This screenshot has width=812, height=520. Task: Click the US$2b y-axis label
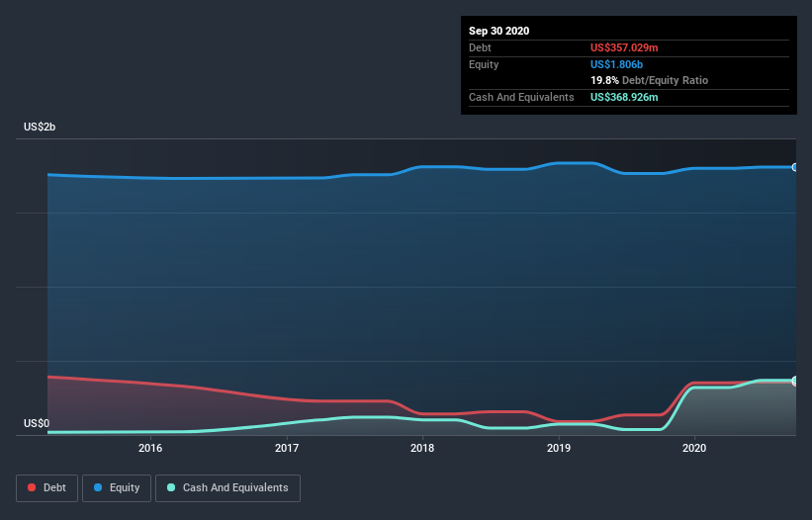pyautogui.click(x=40, y=127)
